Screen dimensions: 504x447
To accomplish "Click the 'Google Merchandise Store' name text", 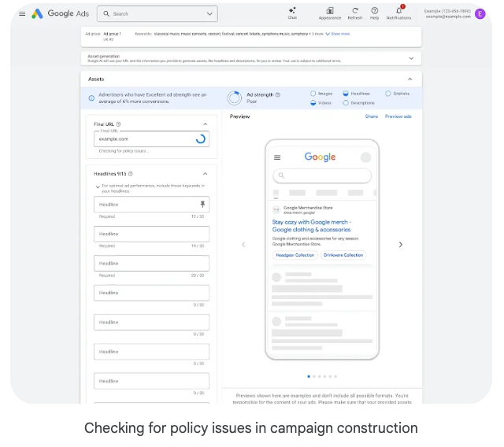I will (308, 208).
